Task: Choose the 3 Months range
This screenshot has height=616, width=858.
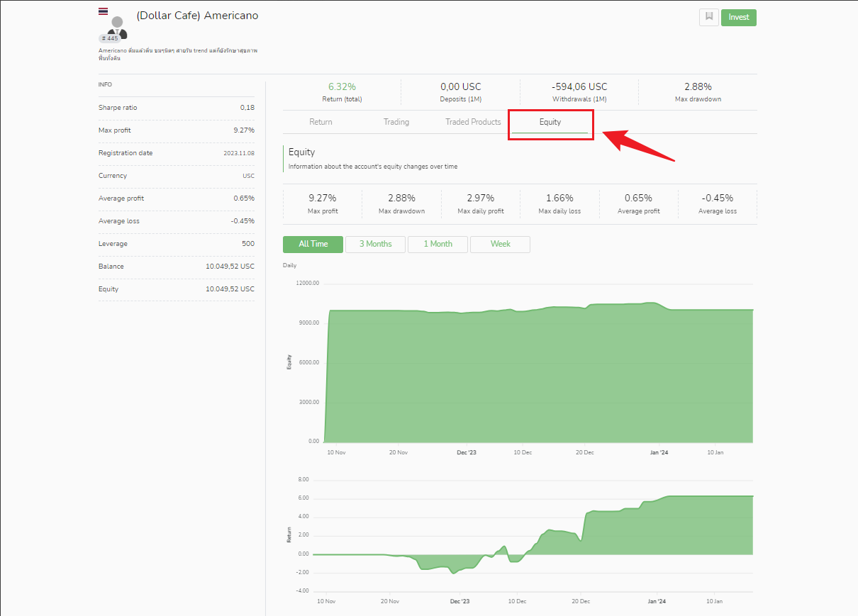Action: tap(375, 244)
